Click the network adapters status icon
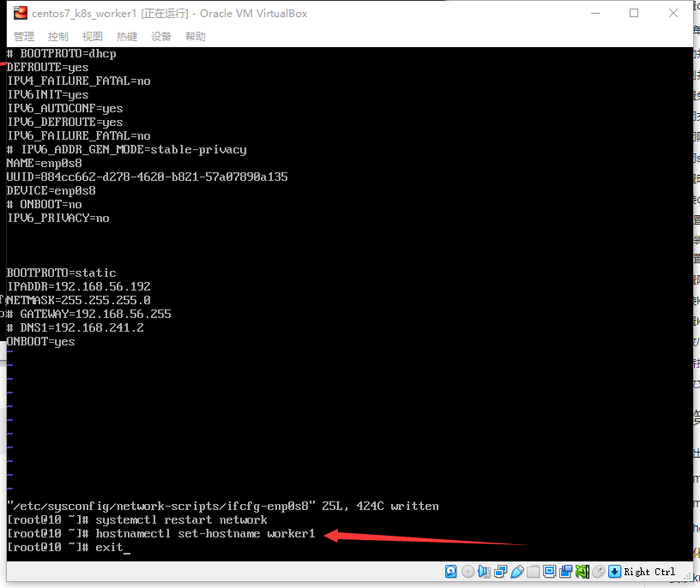This screenshot has height=588, width=700. click(500, 572)
